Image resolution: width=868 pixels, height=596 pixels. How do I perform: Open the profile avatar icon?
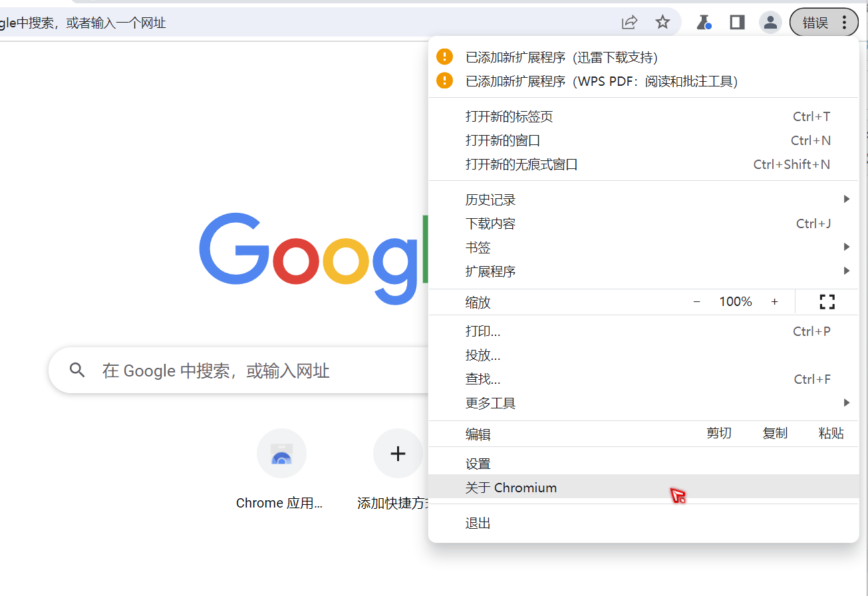(770, 23)
